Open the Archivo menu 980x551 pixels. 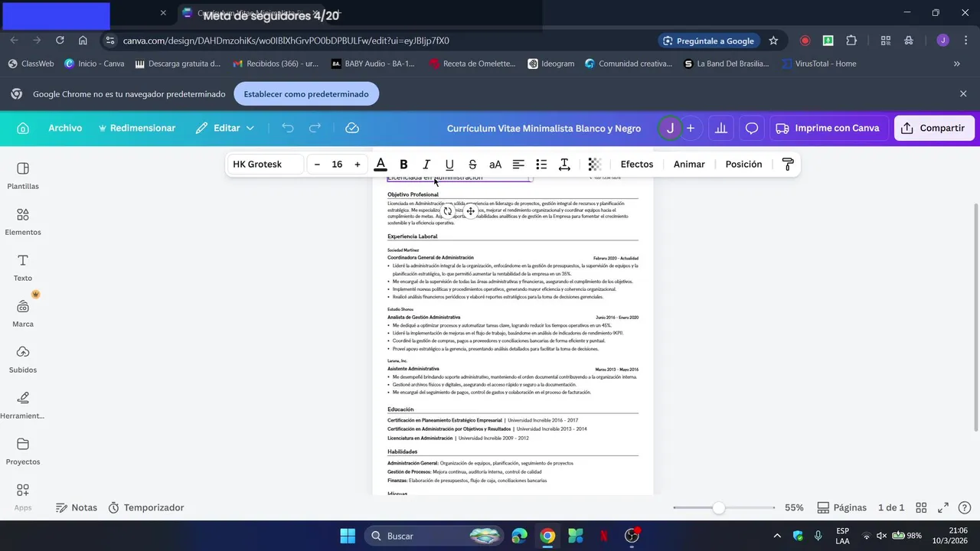[x=65, y=128]
